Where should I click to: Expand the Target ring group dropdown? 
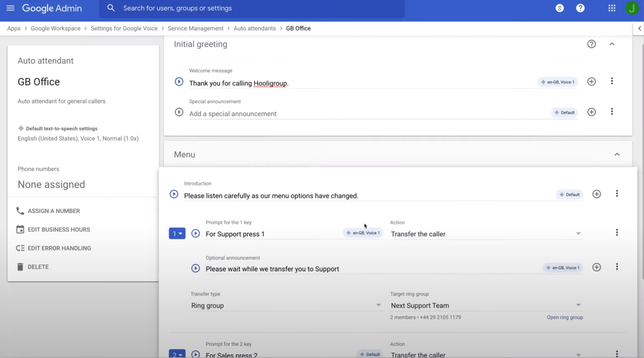[x=578, y=305]
